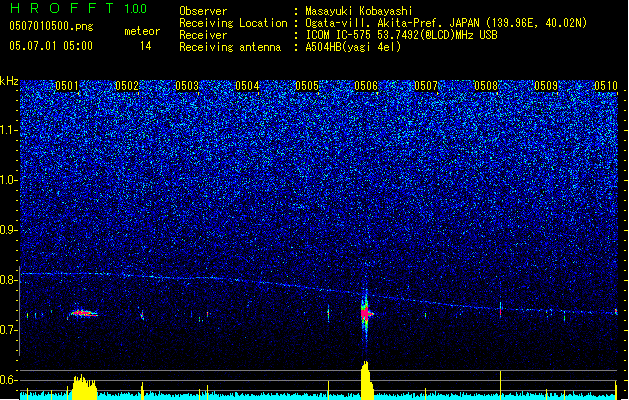Click the filename 0507010500.png
This screenshot has width=629, height=400.
click(x=51, y=26)
